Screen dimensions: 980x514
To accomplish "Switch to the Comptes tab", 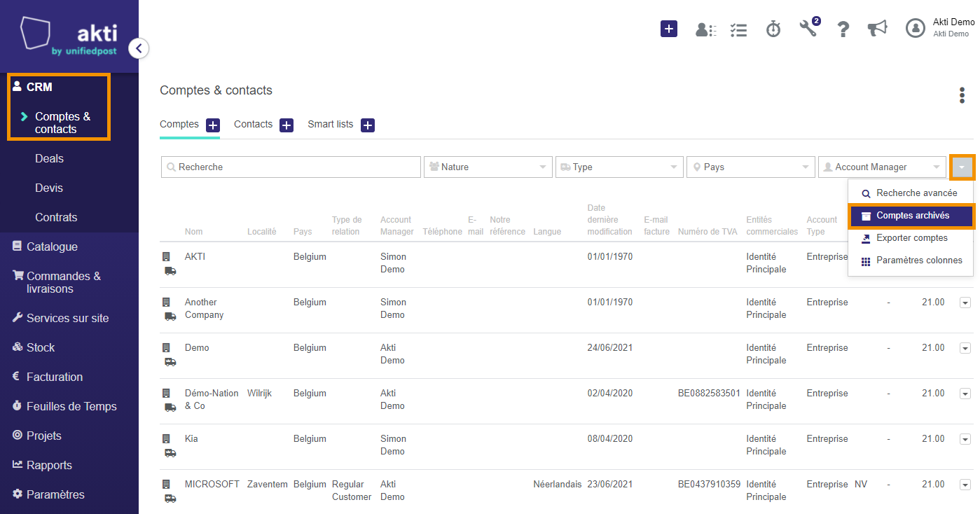I will point(179,124).
